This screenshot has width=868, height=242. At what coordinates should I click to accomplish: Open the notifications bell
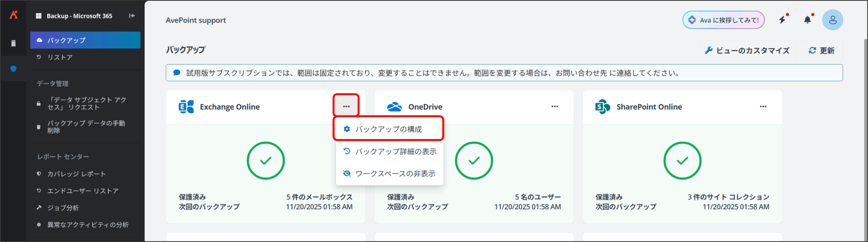[808, 20]
